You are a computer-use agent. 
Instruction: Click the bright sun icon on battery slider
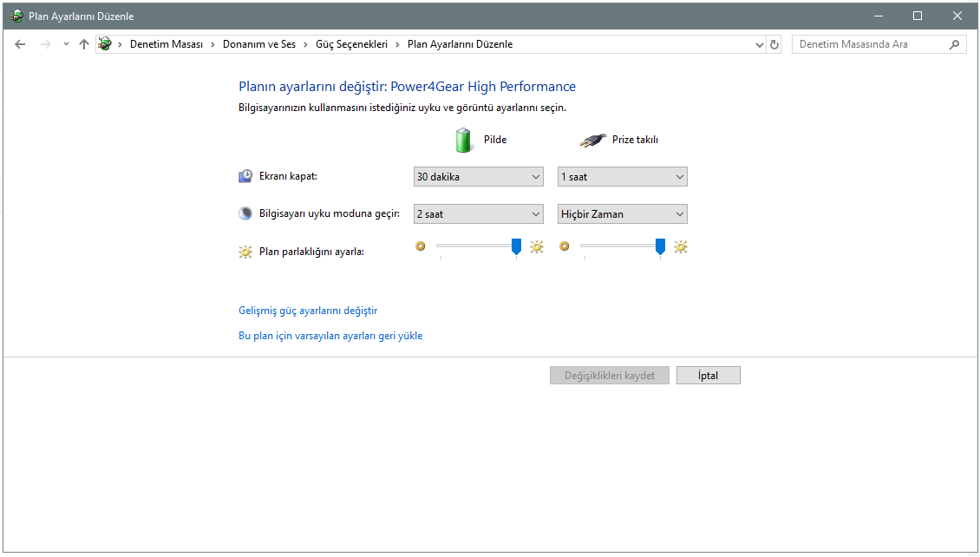point(537,247)
